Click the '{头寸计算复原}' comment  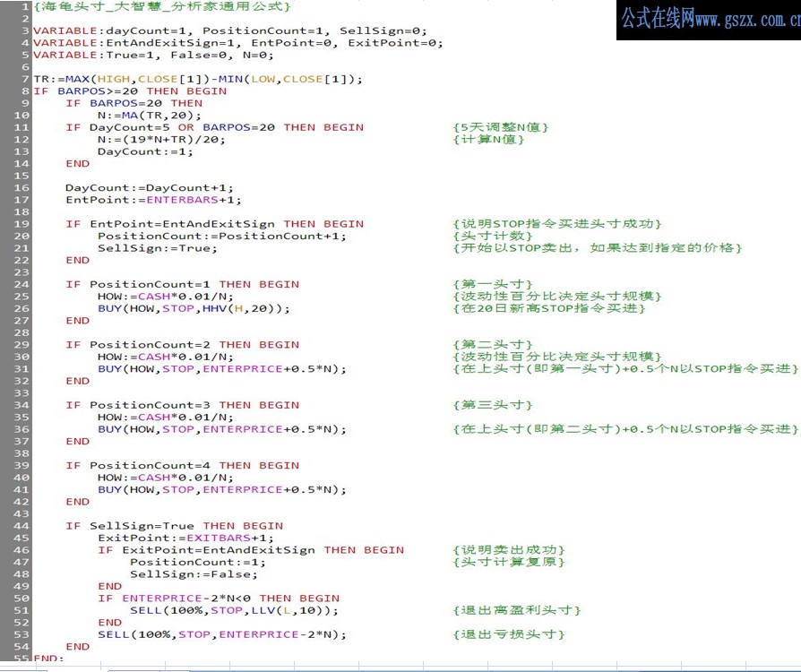pos(509,562)
